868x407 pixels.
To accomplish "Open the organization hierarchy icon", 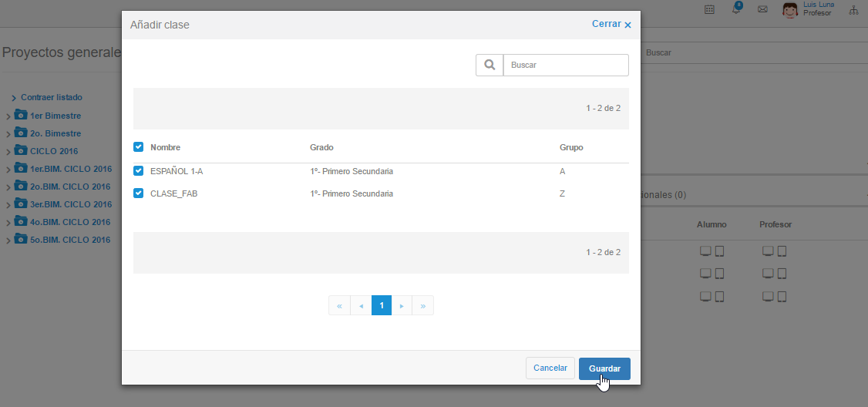I will click(853, 10).
